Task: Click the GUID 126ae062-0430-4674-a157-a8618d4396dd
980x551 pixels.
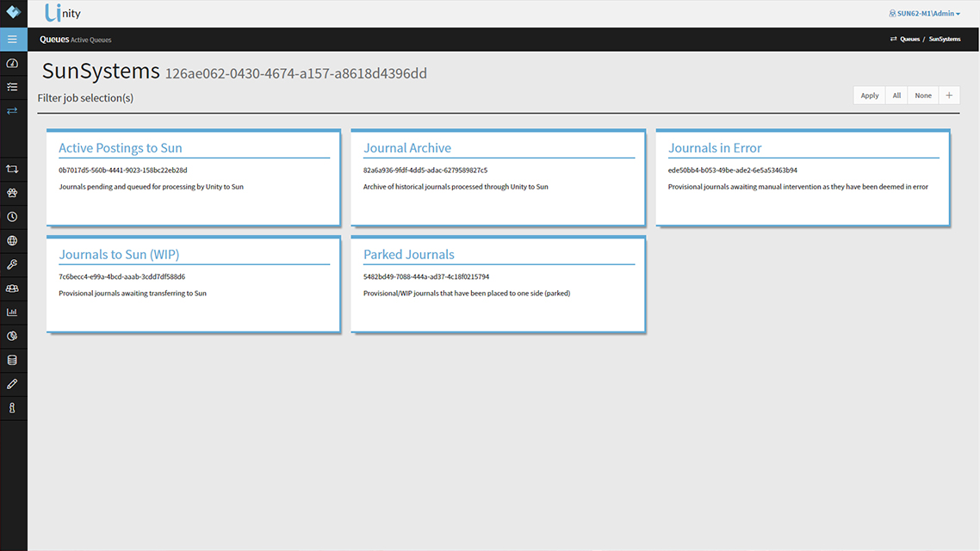Action: tap(295, 74)
